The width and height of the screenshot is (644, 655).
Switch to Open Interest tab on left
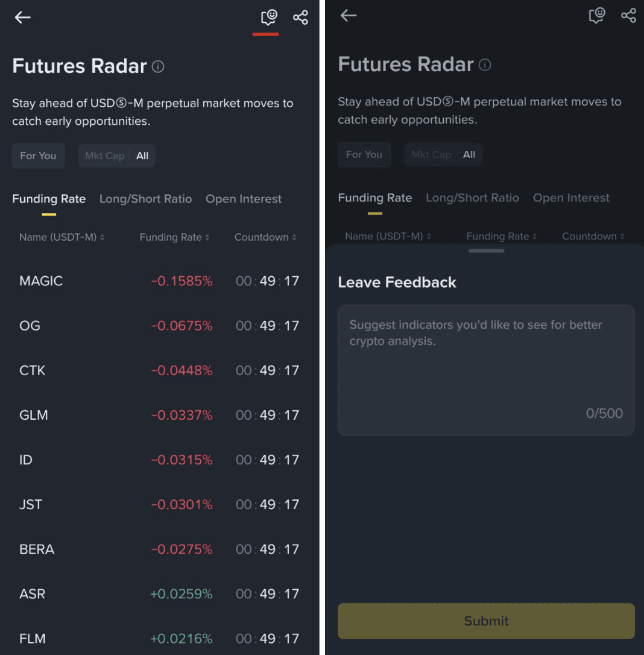(244, 199)
